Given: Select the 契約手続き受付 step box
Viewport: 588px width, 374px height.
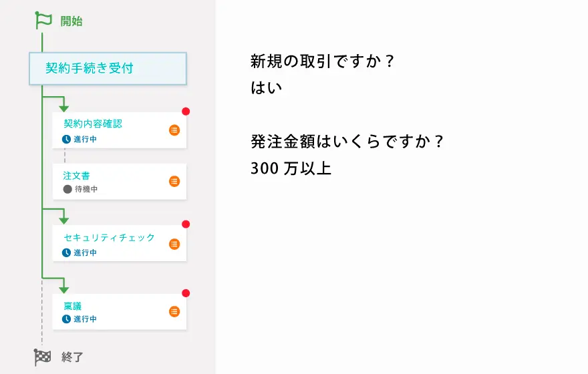Looking at the screenshot, I should [108, 68].
